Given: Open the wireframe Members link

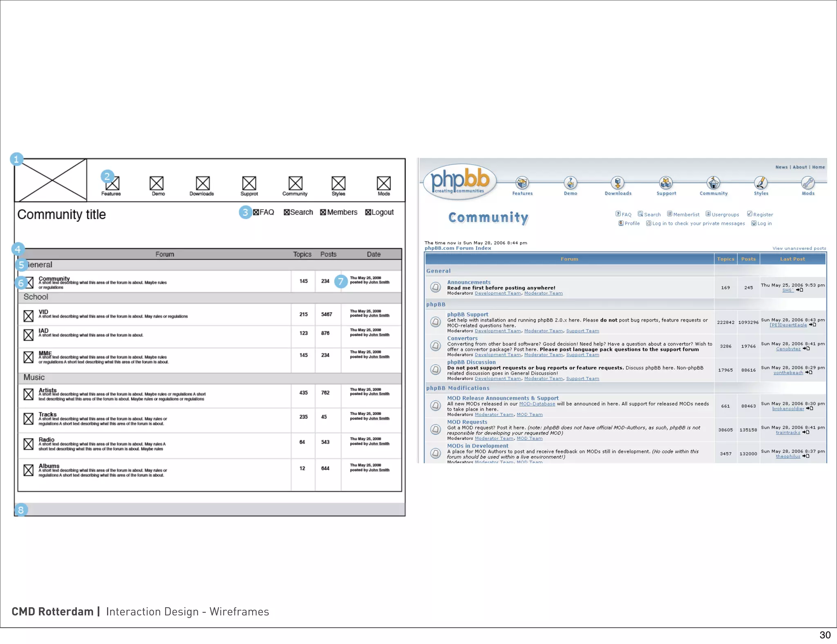Looking at the screenshot, I should pyautogui.click(x=339, y=212).
